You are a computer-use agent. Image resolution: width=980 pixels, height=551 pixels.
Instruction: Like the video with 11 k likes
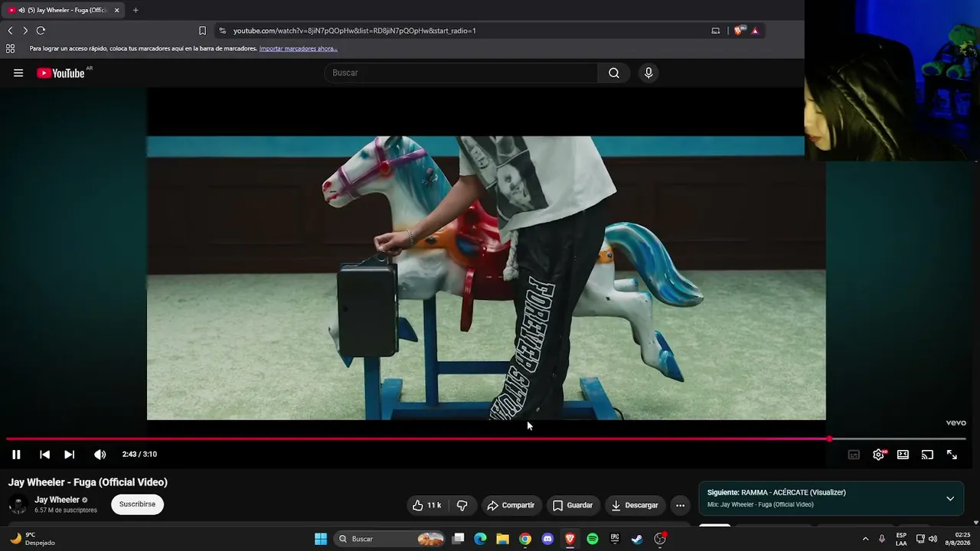pyautogui.click(x=427, y=505)
